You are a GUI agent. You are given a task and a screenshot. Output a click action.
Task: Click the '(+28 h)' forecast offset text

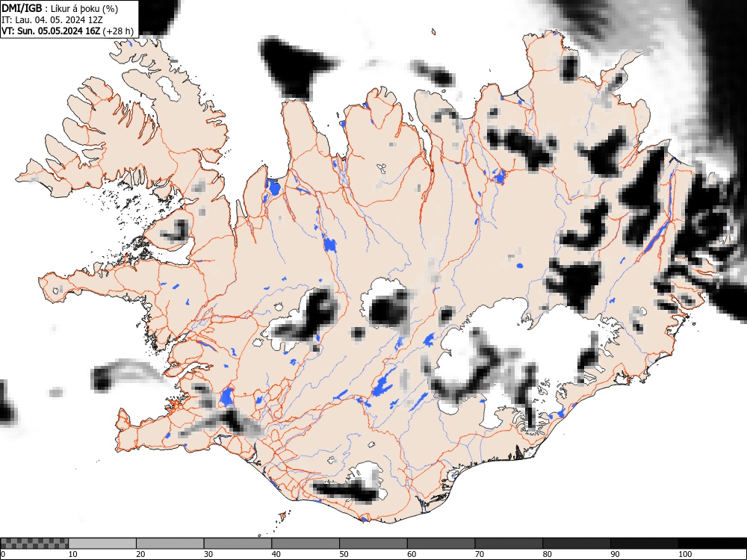pos(118,31)
